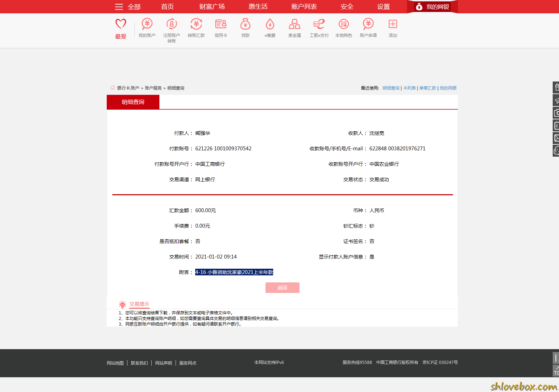Click the gift icon in right sidebar

(x=556, y=87)
